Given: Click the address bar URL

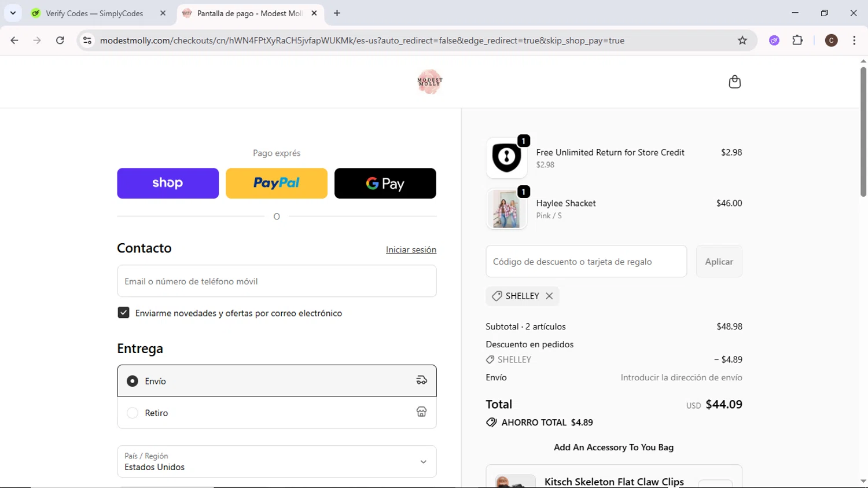Looking at the screenshot, I should (x=362, y=41).
